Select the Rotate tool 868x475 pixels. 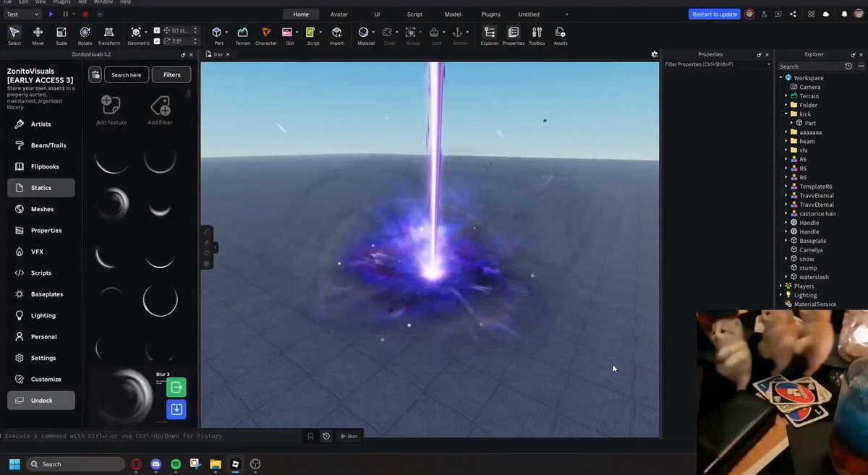pyautogui.click(x=85, y=35)
